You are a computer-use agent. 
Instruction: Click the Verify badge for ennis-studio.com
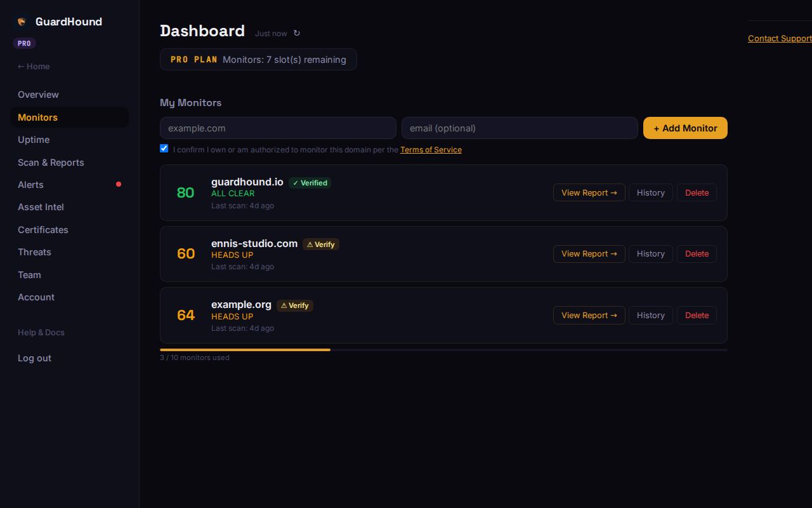pyautogui.click(x=321, y=244)
